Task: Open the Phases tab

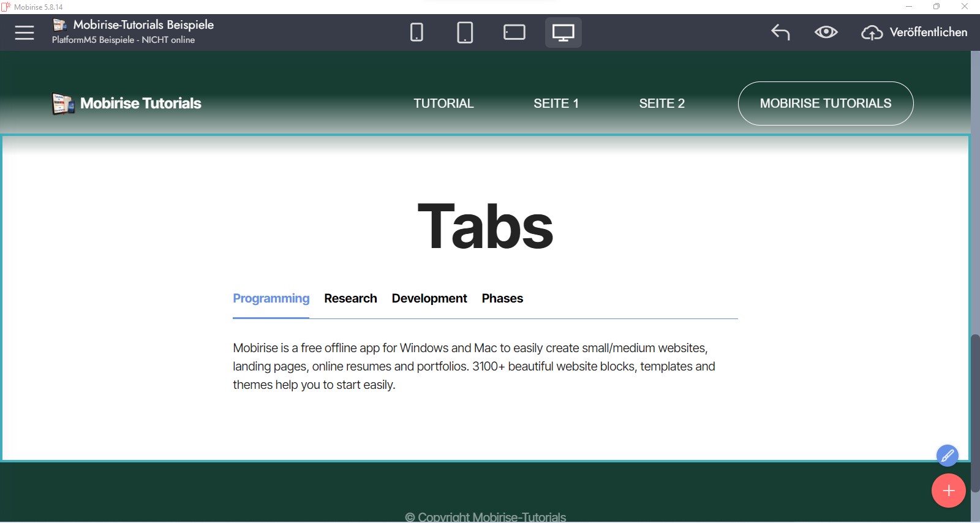Action: pyautogui.click(x=502, y=298)
